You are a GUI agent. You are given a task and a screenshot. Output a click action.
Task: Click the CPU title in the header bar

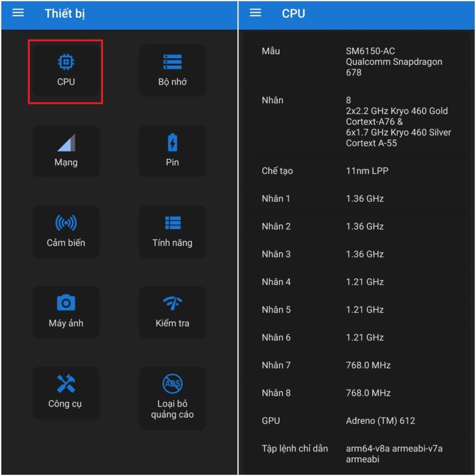tap(293, 13)
